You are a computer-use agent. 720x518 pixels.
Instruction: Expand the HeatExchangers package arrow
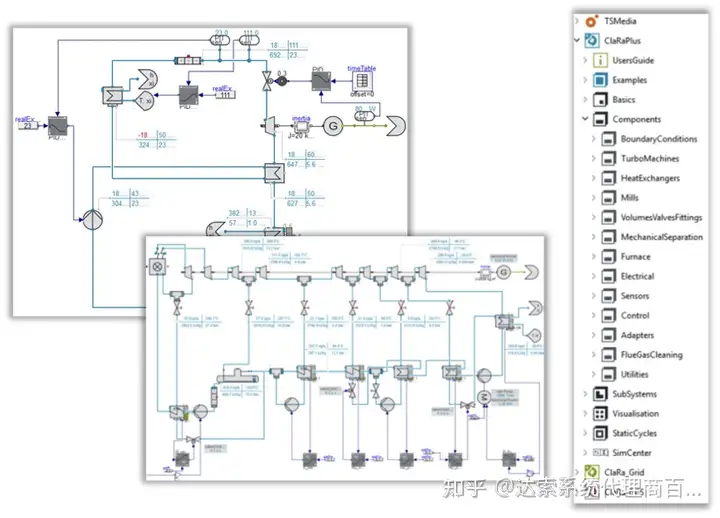(x=595, y=178)
